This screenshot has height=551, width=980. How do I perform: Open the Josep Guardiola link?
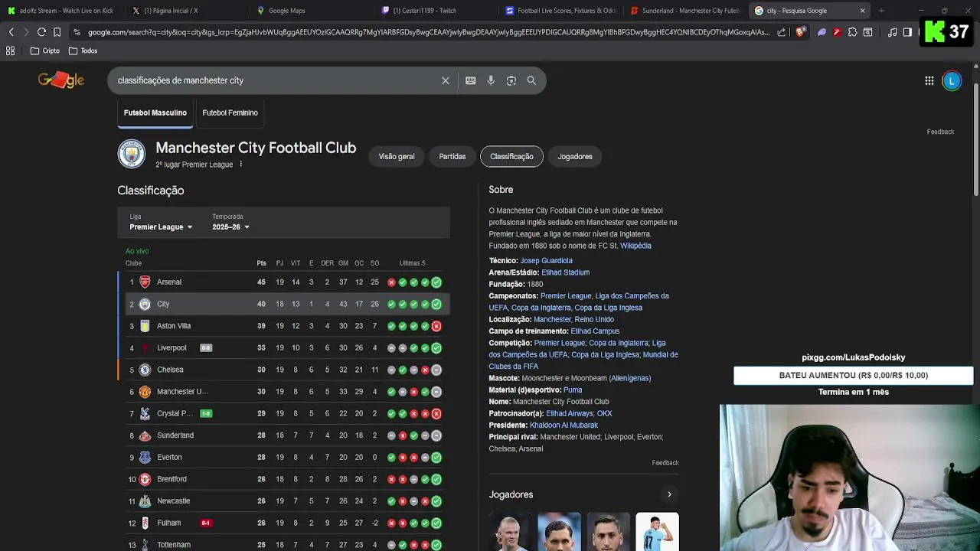pos(546,261)
